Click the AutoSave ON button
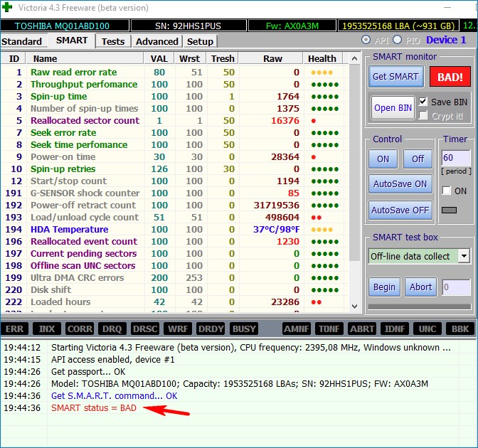 [x=400, y=183]
